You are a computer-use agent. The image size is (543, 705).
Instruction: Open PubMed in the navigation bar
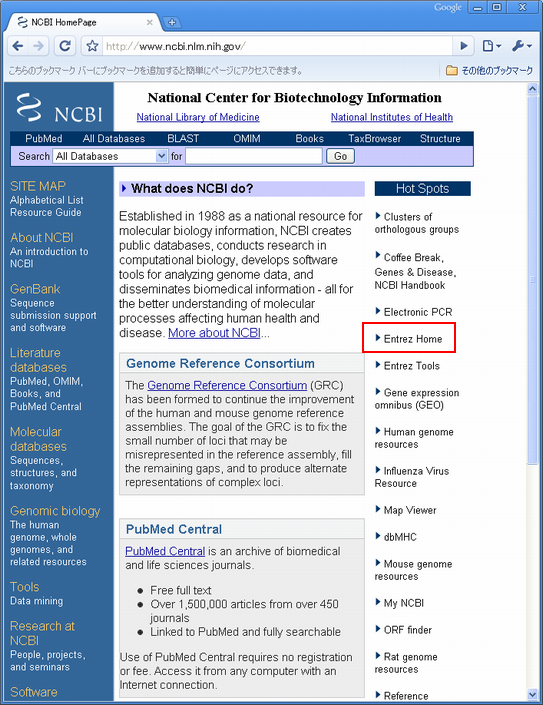(x=44, y=138)
